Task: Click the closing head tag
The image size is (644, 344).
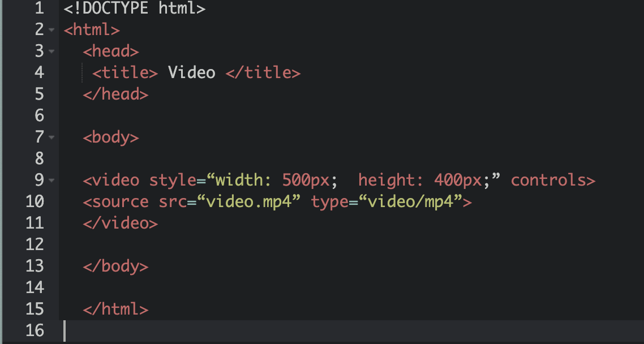Action: click(x=115, y=94)
